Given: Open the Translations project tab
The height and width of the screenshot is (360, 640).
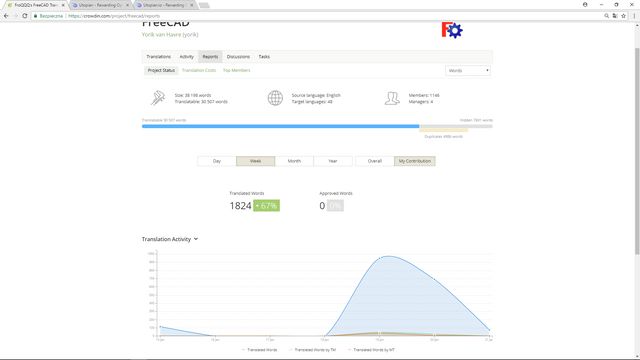Looking at the screenshot, I should pyautogui.click(x=158, y=57).
